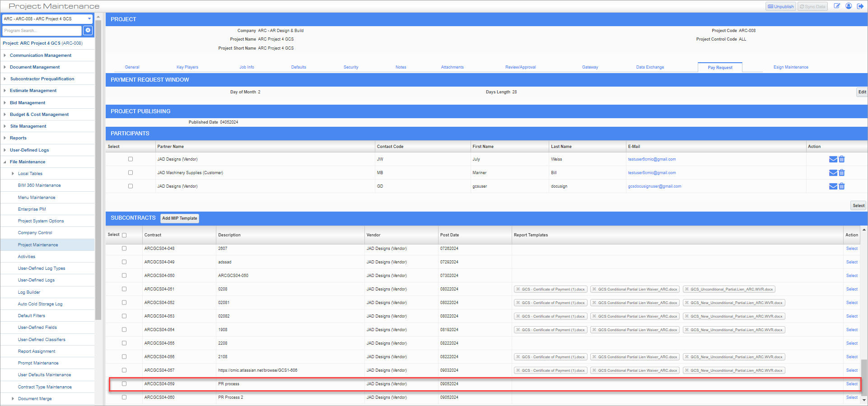Switch to the General tab
The image size is (868, 406).
tap(132, 67)
